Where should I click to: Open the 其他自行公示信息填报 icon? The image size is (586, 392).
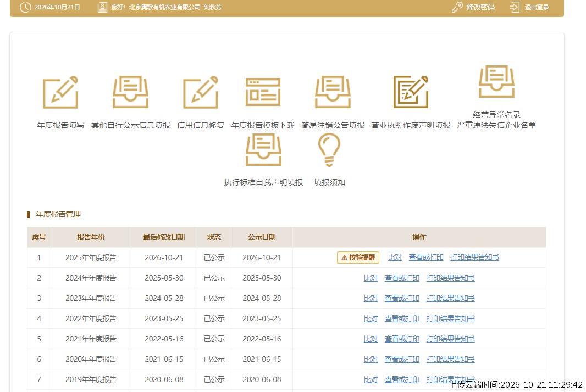[x=130, y=92]
